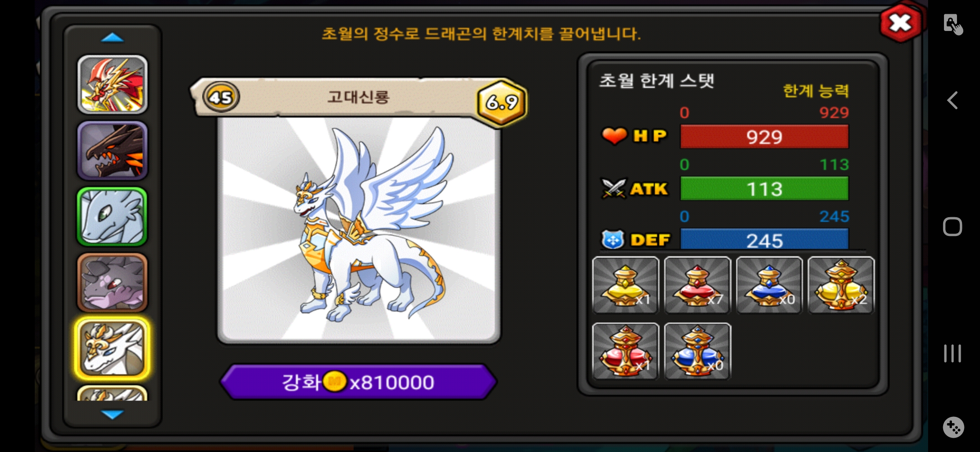
Task: Tap the Android home button
Action: (x=952, y=227)
